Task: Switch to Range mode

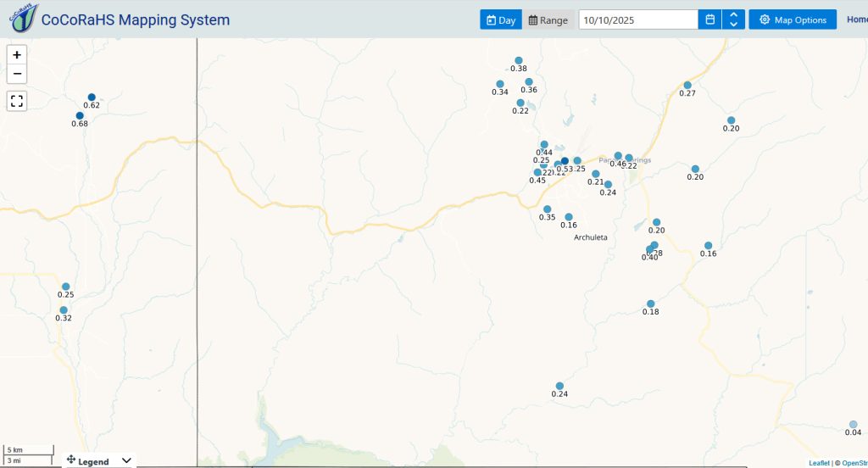Action: [548, 20]
